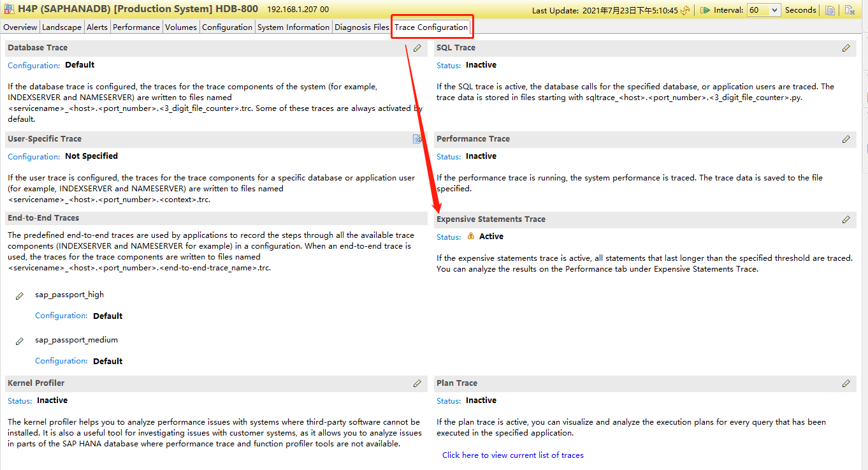
Task: Click Database Trace Default value
Action: 80,65
